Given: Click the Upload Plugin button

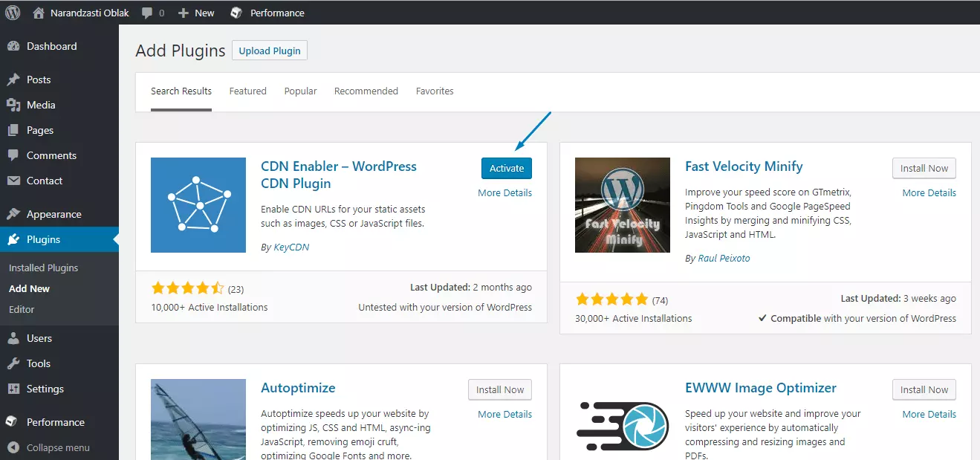Looking at the screenshot, I should 270,51.
